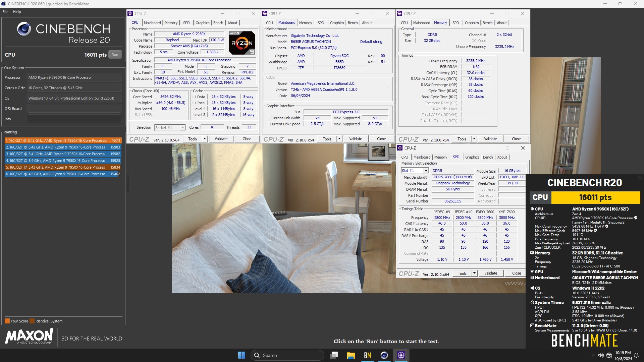The height and width of the screenshot is (362, 644).
Task: Select Graphics tab in Mainboard window
Action: [x=337, y=23]
